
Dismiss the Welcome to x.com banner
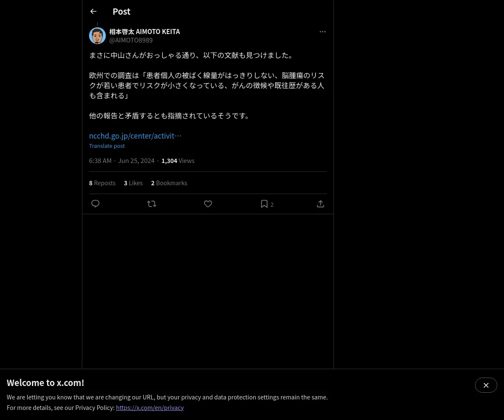[486, 385]
